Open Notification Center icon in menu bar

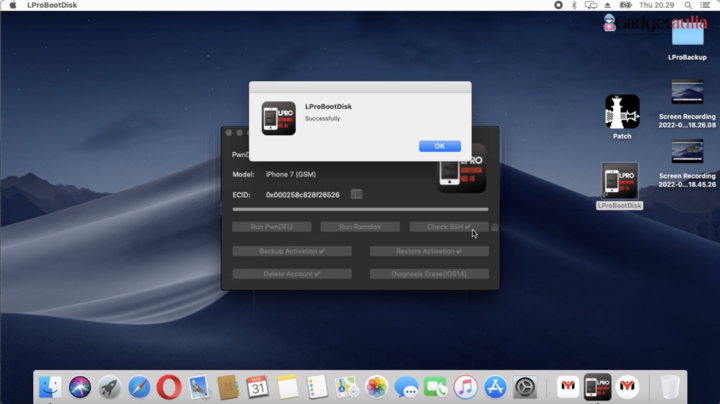(705, 5)
